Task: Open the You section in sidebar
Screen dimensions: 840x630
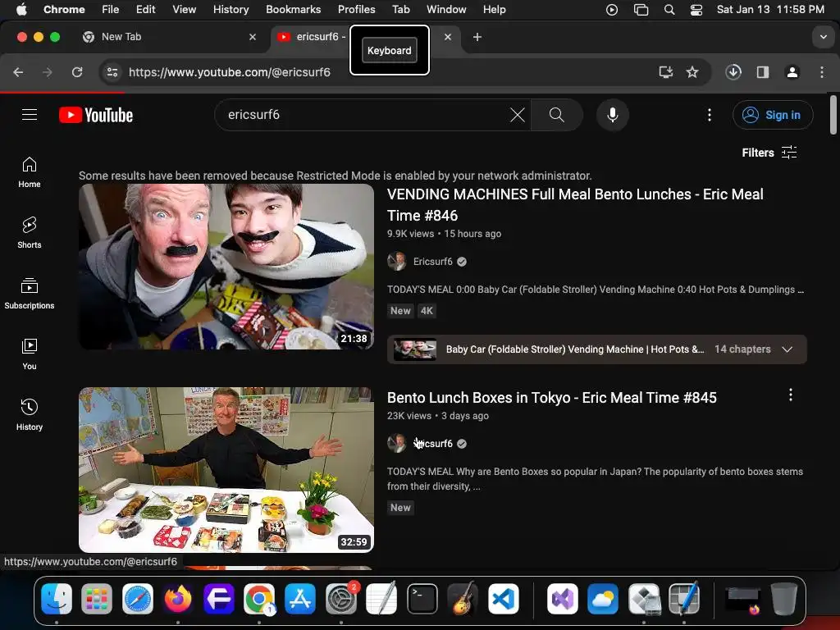Action: click(x=30, y=354)
